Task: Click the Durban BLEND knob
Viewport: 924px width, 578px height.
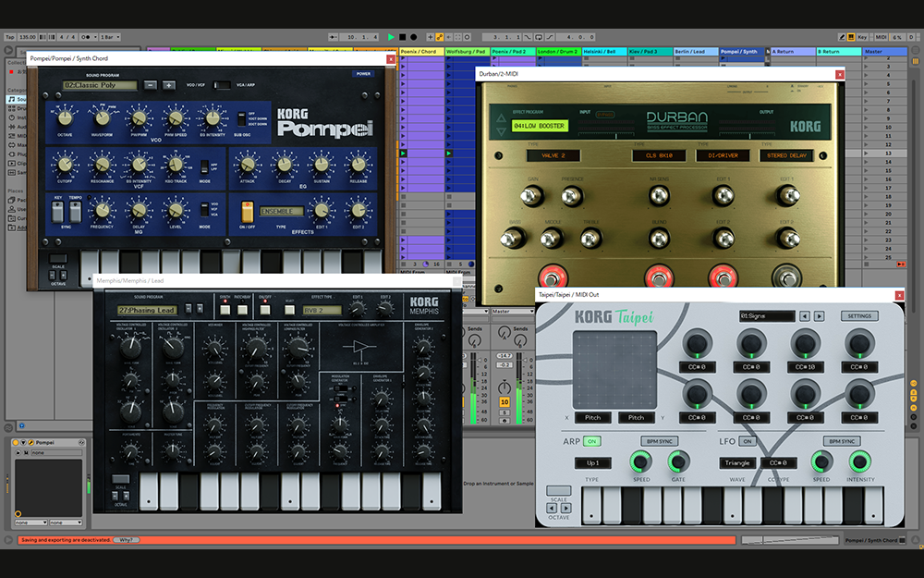Action: click(659, 239)
